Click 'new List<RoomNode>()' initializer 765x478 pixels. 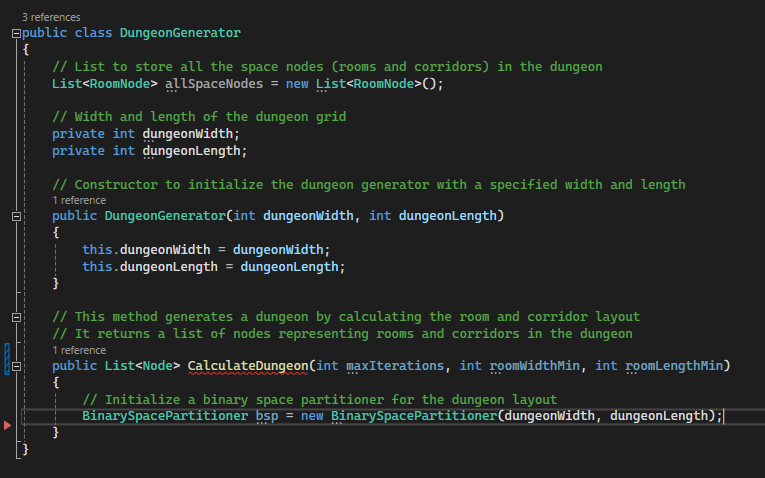[x=364, y=84]
